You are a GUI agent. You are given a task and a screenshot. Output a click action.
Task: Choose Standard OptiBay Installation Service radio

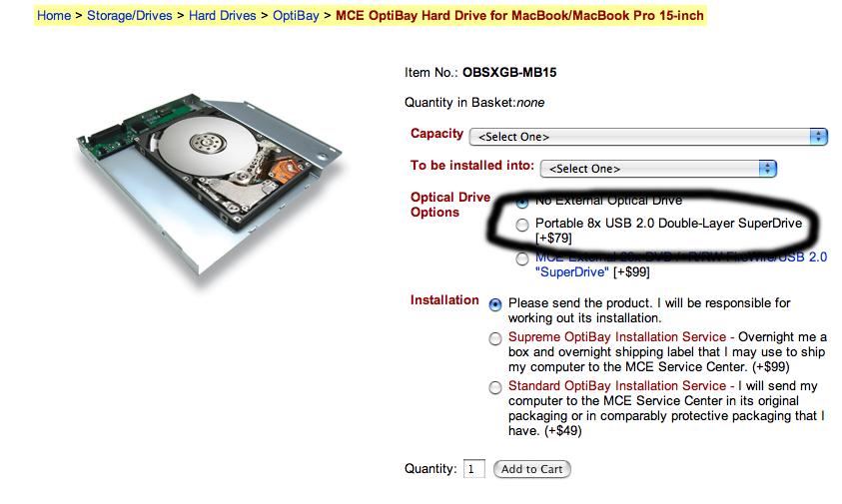tap(495, 387)
